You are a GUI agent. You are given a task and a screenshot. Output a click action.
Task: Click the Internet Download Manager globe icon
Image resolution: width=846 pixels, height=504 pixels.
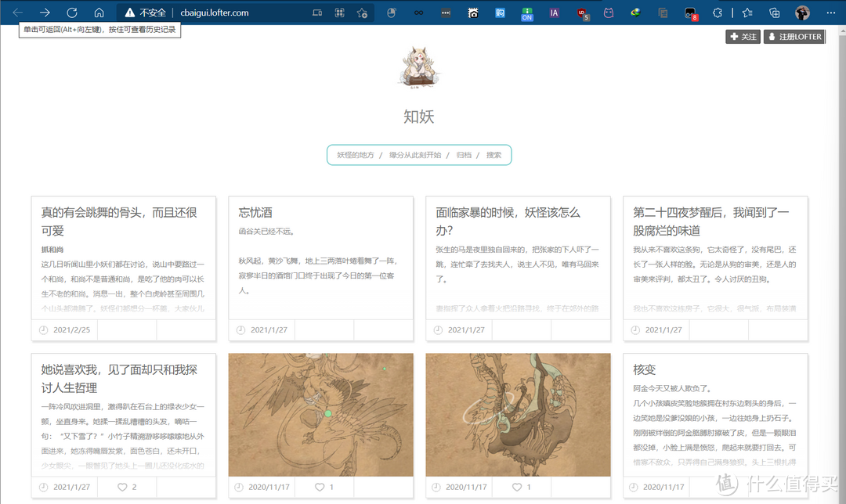point(635,13)
